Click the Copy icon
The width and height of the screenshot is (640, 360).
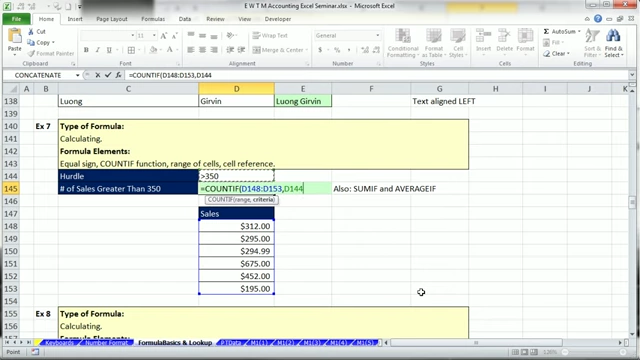(x=31, y=42)
